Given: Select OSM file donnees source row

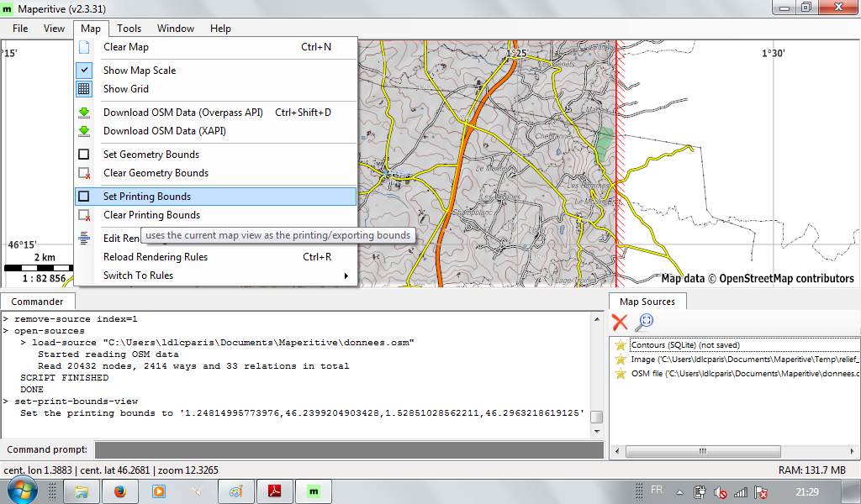Looking at the screenshot, I should tap(735, 374).
